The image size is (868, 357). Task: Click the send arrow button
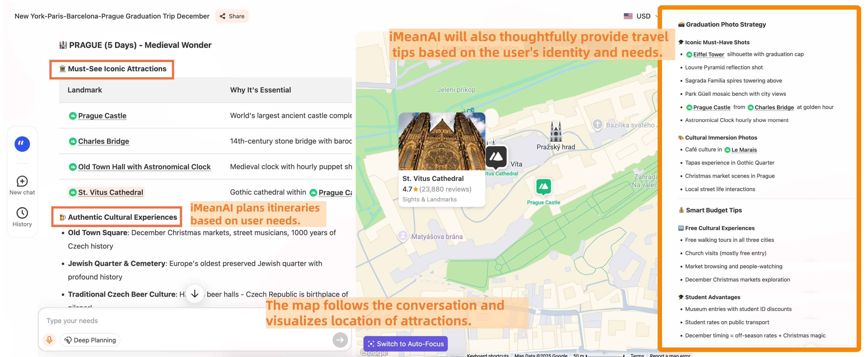click(x=340, y=340)
